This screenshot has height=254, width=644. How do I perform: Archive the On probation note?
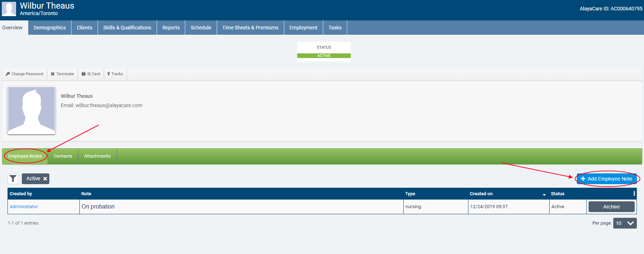pos(611,207)
